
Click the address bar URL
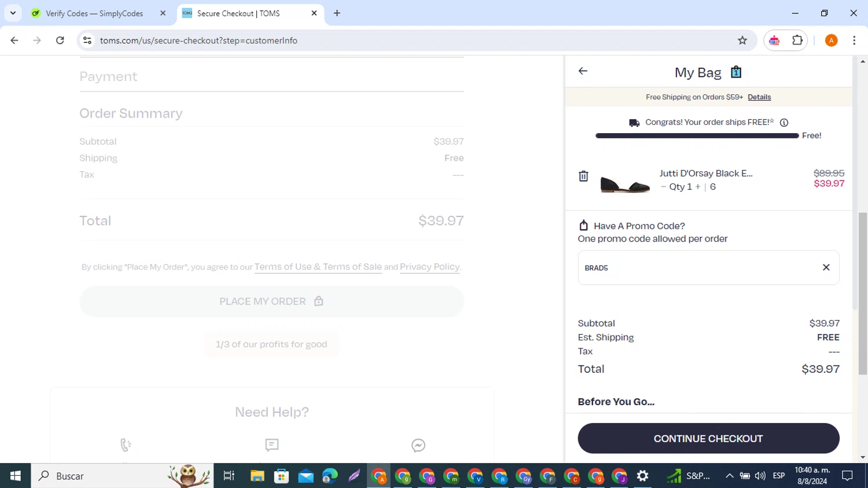pyautogui.click(x=198, y=41)
